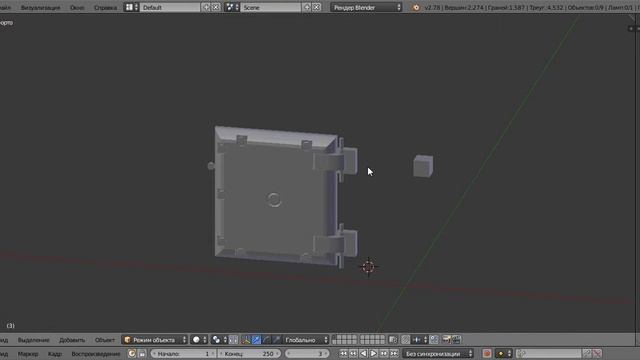Insert keyframes with the key icon
The width and height of the screenshot is (640, 360).
pyautogui.click(x=587, y=354)
